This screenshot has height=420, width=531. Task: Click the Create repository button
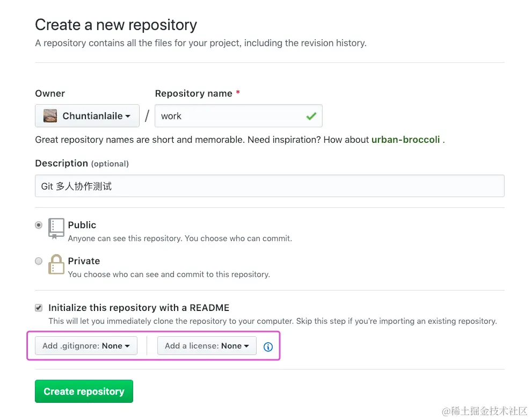tap(84, 391)
